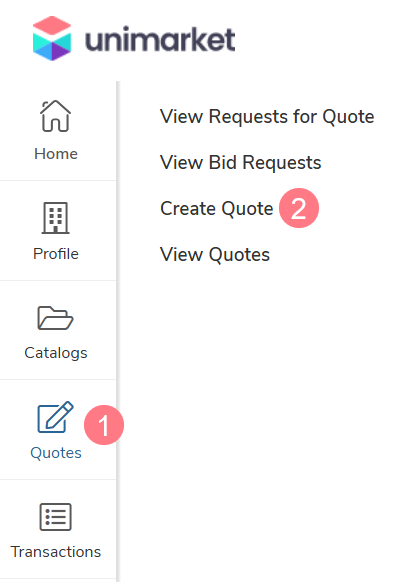The image size is (412, 582).
Task: Click the Quotes pencil icon
Action: pyautogui.click(x=55, y=417)
